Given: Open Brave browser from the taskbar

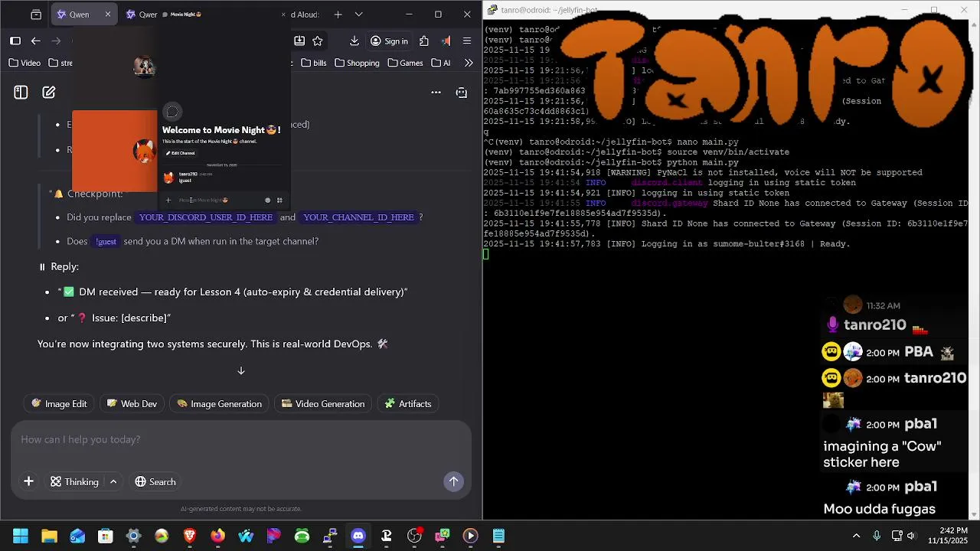Looking at the screenshot, I should click(x=190, y=536).
